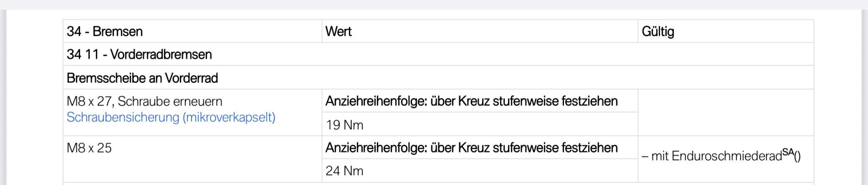Click the 24 Nm torque value
Viewport: 868px width, 185px height.
(x=344, y=171)
